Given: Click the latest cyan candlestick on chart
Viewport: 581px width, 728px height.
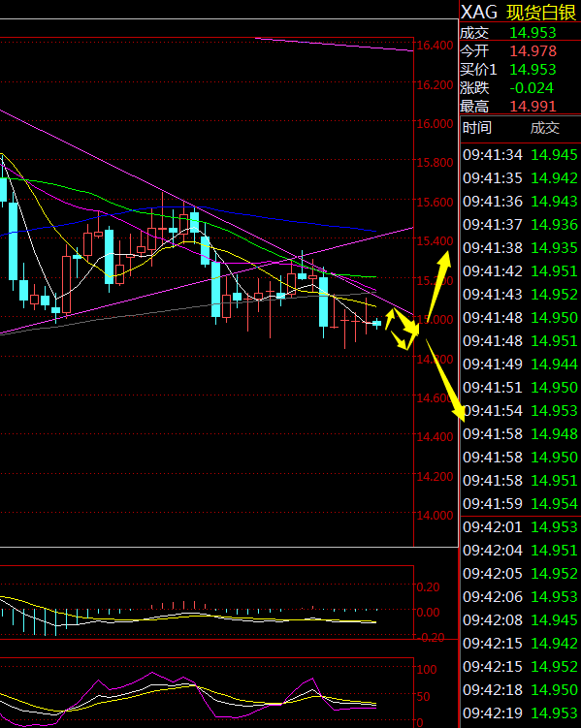Looking at the screenshot, I should (x=376, y=323).
